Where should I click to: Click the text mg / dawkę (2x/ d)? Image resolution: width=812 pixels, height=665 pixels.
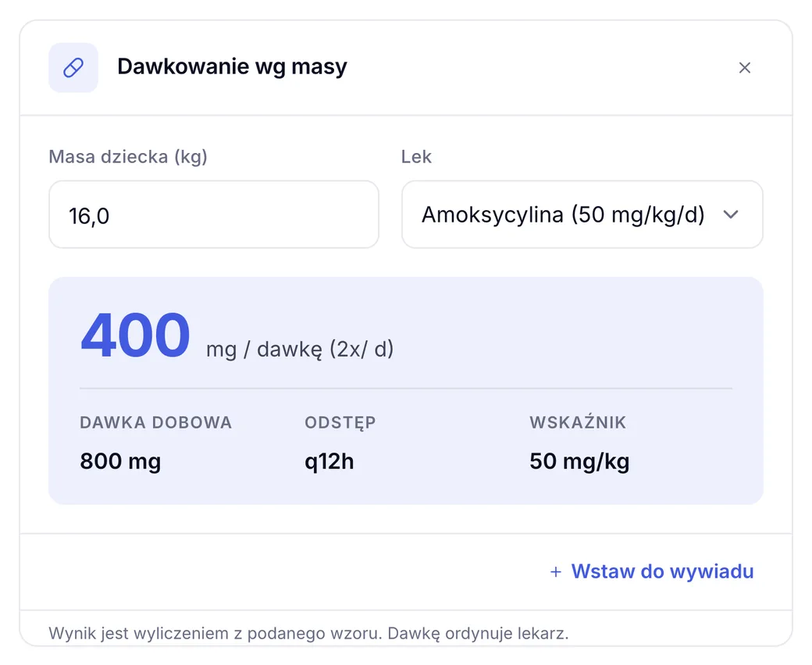tap(300, 350)
